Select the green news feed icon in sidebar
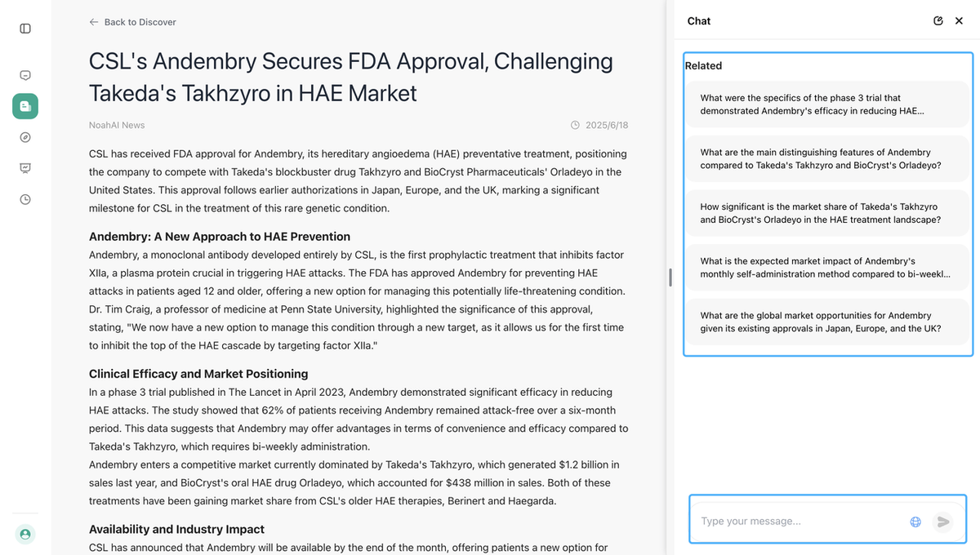This screenshot has width=980, height=555. click(24, 106)
